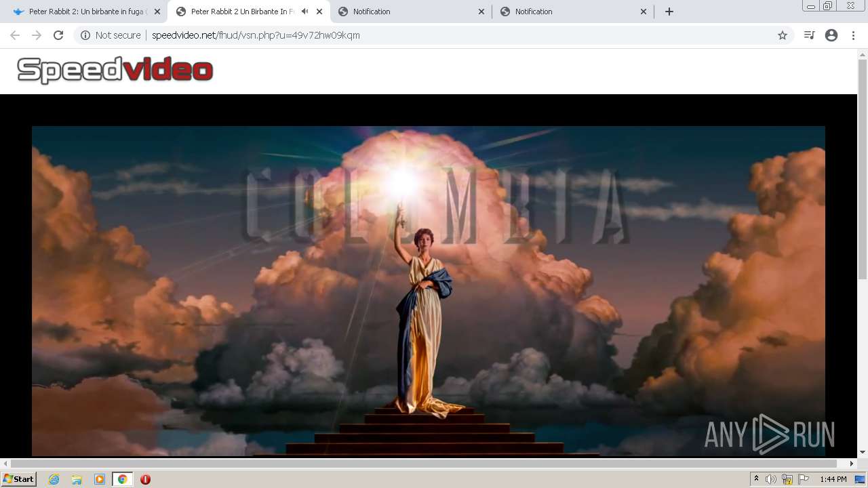This screenshot has height=488, width=868.
Task: Bookmark this page with the star
Action: [783, 35]
